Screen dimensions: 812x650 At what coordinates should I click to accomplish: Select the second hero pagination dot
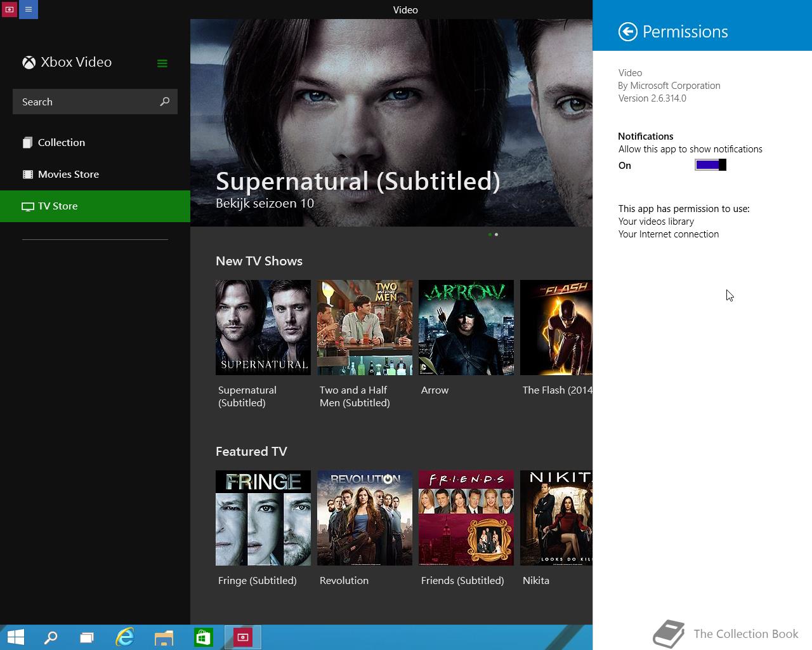[x=496, y=234]
